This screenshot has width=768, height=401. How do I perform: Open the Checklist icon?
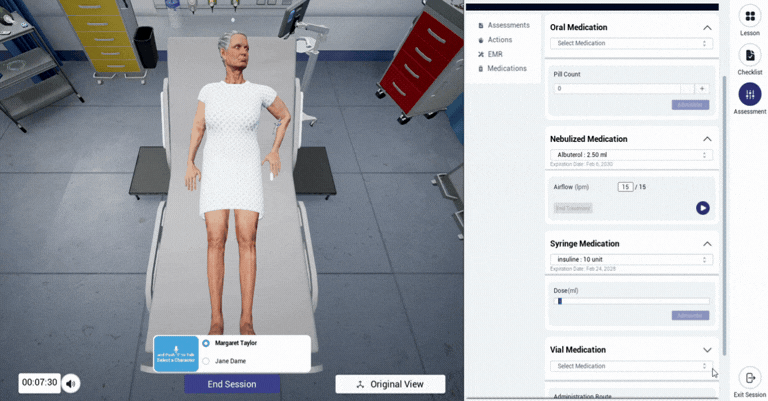[x=749, y=55]
